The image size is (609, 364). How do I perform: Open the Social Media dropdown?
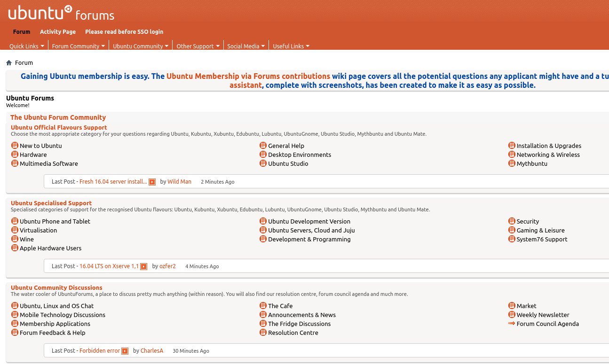[x=246, y=46]
